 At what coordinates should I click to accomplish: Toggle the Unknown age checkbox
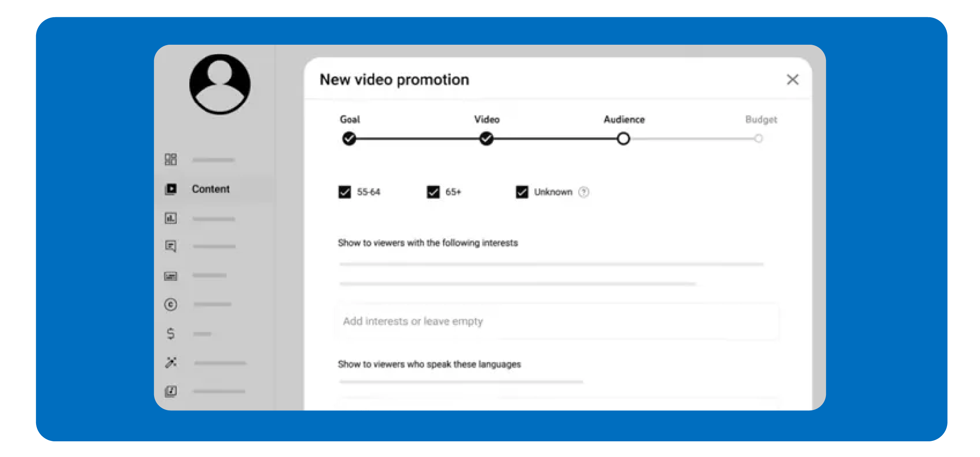(522, 192)
